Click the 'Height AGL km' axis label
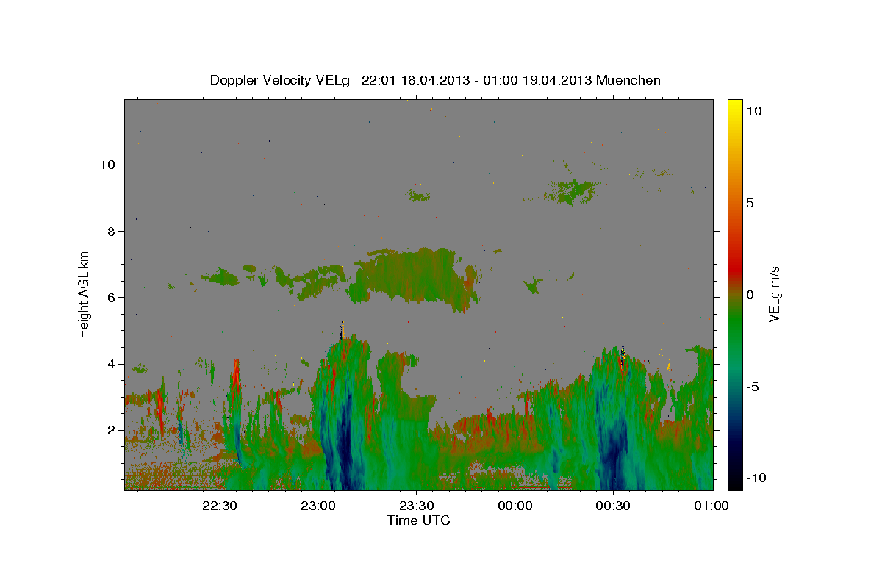The height and width of the screenshot is (588, 882). (85, 293)
